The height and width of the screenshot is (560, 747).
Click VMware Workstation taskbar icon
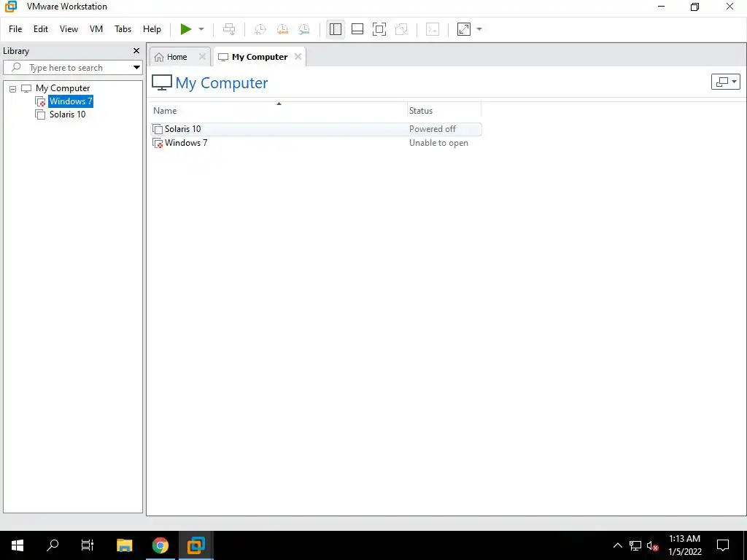click(x=196, y=545)
